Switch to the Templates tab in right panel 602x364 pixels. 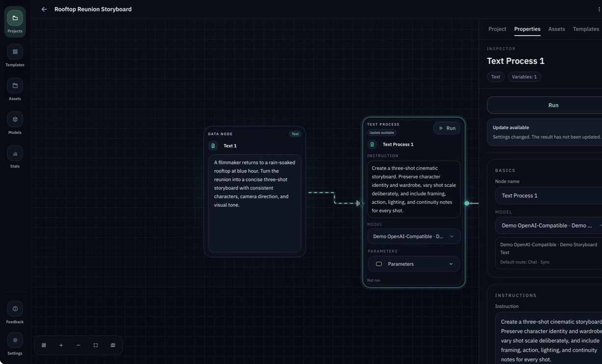586,29
